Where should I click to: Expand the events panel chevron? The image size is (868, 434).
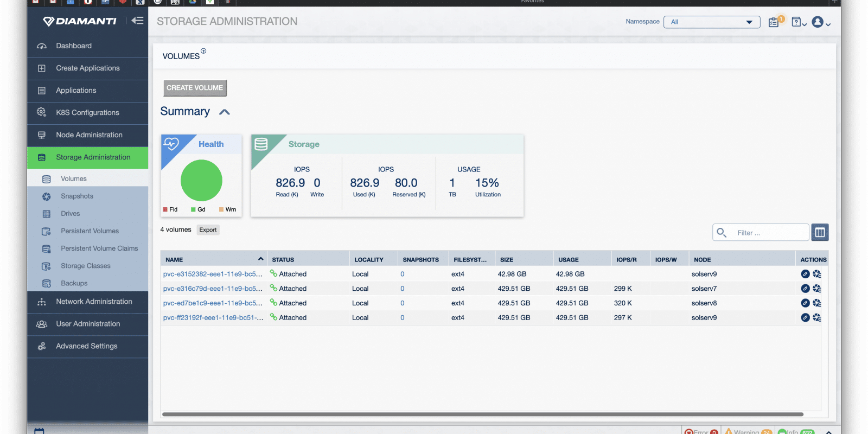(829, 432)
